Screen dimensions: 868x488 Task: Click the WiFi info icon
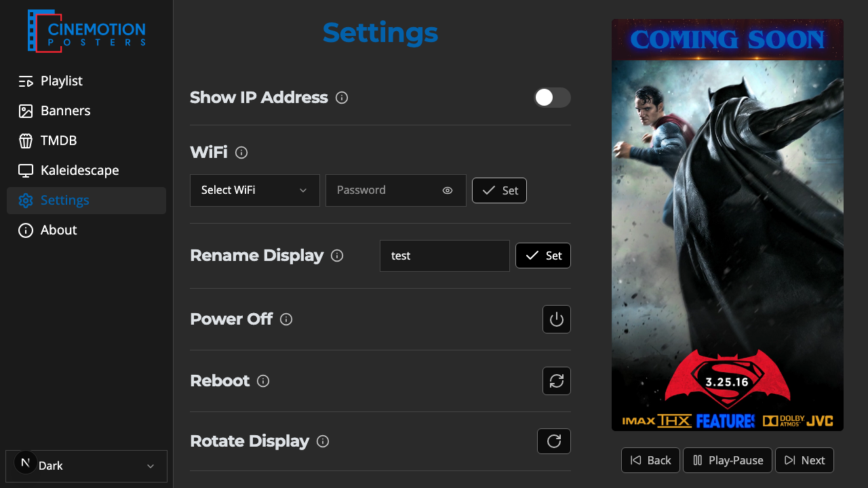tap(241, 152)
